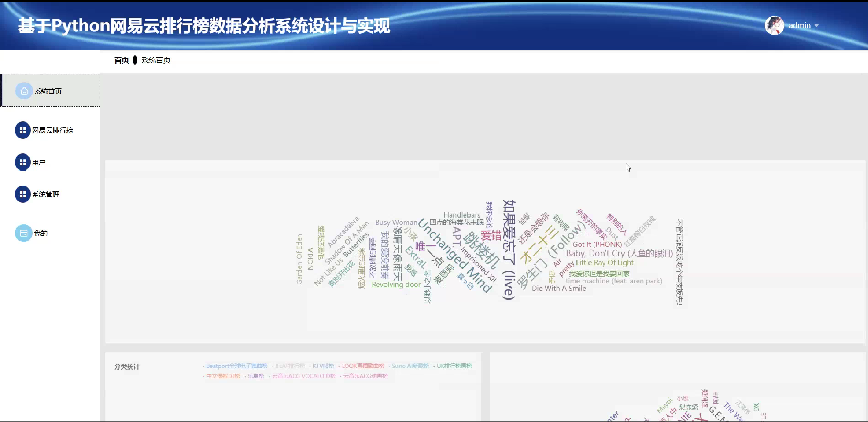Click the grid icon next to 系统管理
The height and width of the screenshot is (422, 868).
[23, 194]
